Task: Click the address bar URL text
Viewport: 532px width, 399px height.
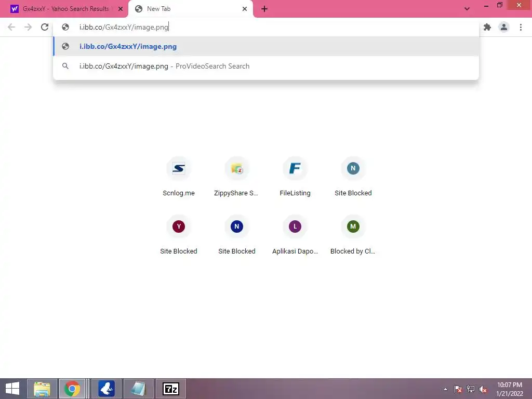Action: tap(124, 27)
